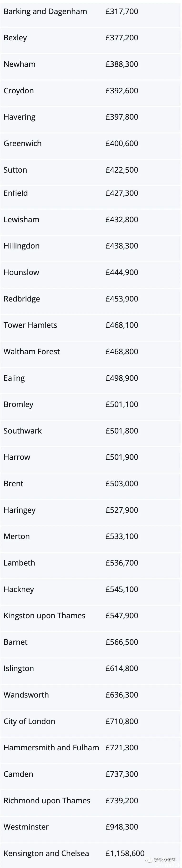Click Westminster's £948,300 price
This screenshot has width=182, height=868.
point(122,827)
